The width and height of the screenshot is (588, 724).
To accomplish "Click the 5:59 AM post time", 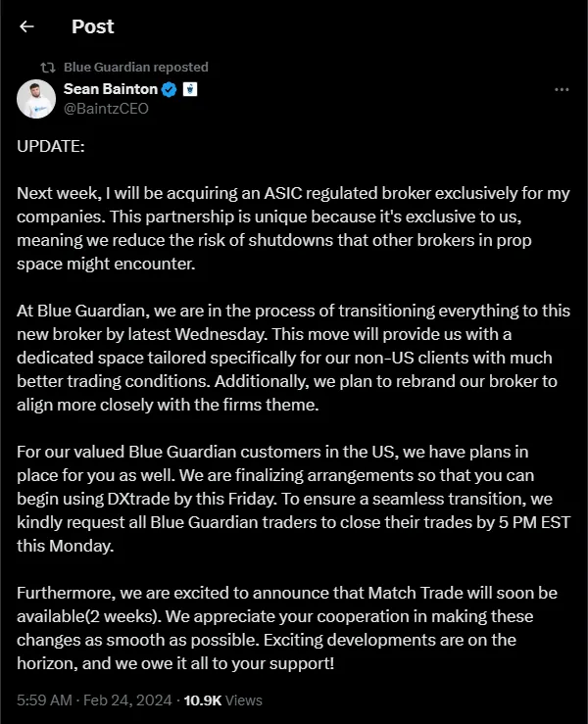I will pos(44,700).
